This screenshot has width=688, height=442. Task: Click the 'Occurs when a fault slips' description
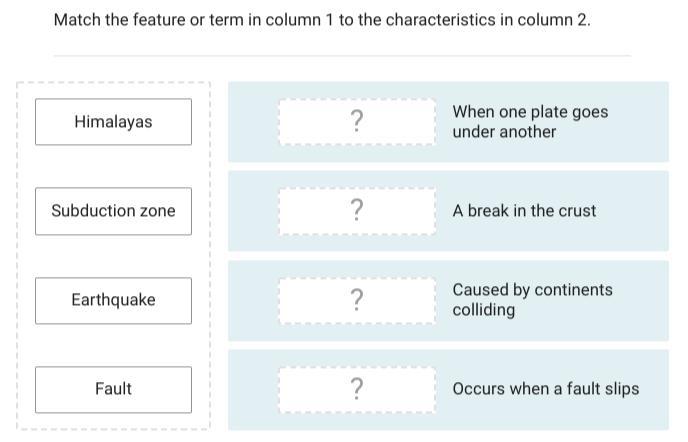tap(545, 389)
